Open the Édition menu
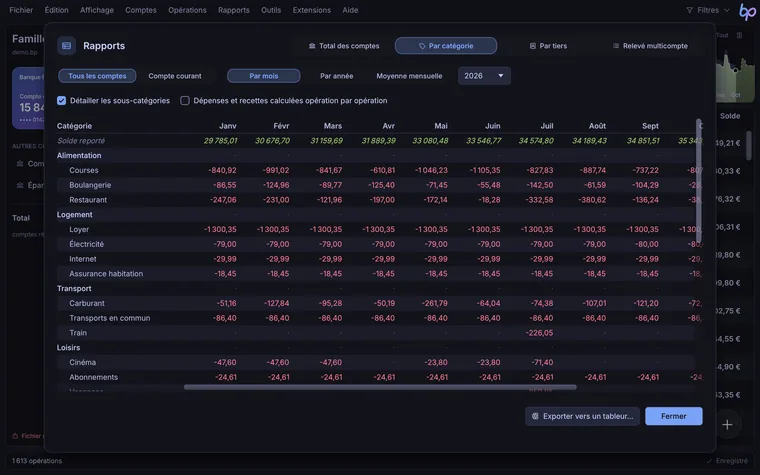760x475 pixels. point(56,10)
